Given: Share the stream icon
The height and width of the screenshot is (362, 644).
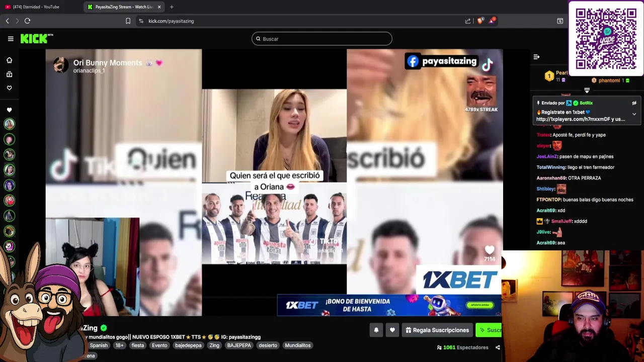Looking at the screenshot, I should [x=498, y=347].
